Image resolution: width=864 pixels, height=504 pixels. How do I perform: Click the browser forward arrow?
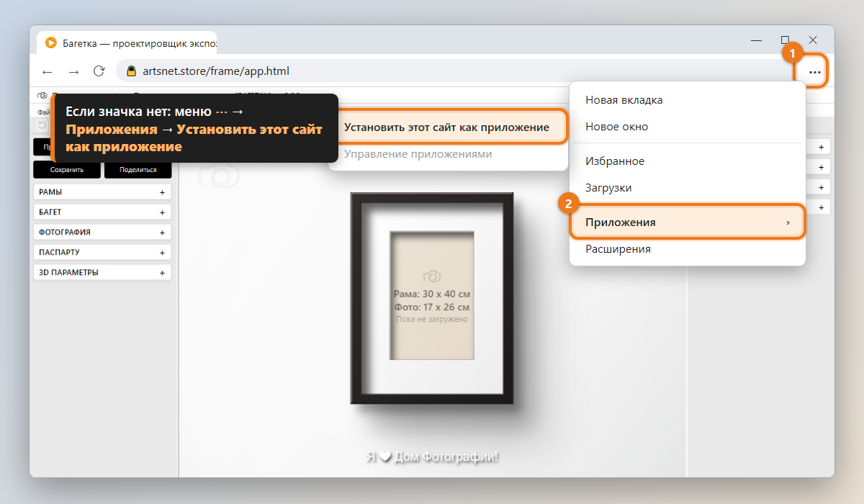tap(73, 71)
